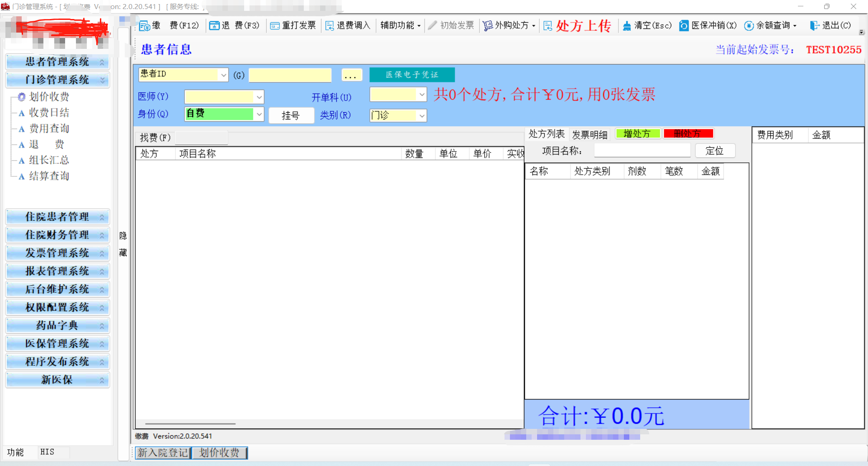Open the 医师(Y) doctor dropdown

click(259, 97)
